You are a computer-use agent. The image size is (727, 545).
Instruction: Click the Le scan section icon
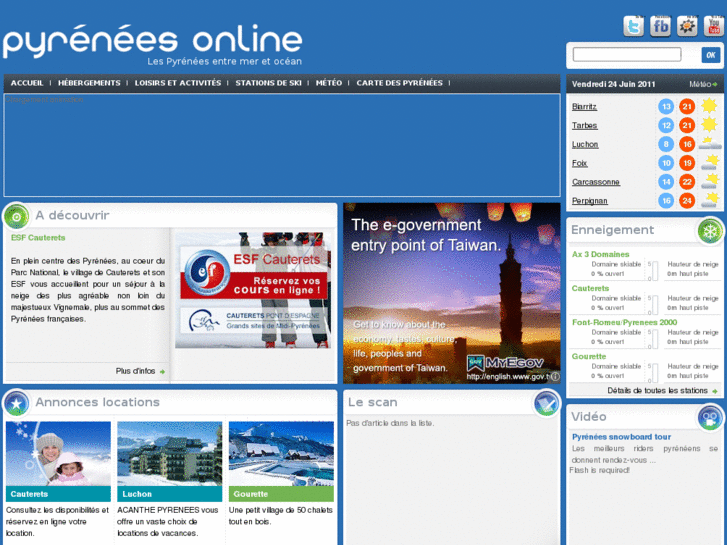click(x=546, y=403)
